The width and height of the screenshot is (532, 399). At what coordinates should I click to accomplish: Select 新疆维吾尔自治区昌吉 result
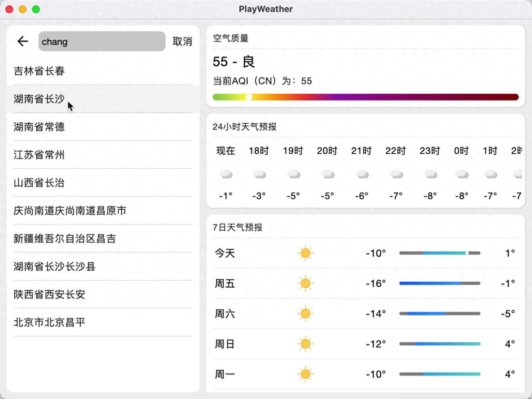(103, 238)
